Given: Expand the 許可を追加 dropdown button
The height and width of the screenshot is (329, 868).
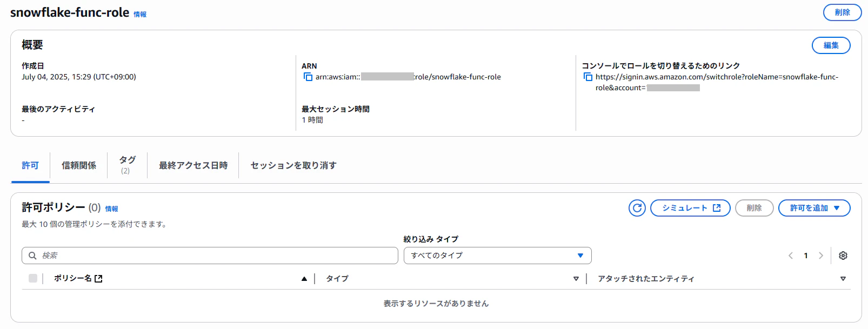Looking at the screenshot, I should click(x=814, y=208).
